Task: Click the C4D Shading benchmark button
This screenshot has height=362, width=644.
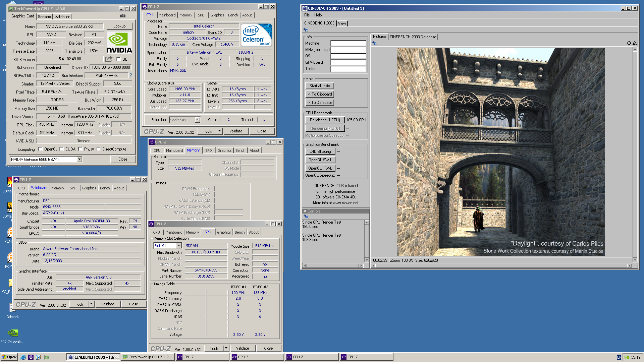Action: pos(320,152)
